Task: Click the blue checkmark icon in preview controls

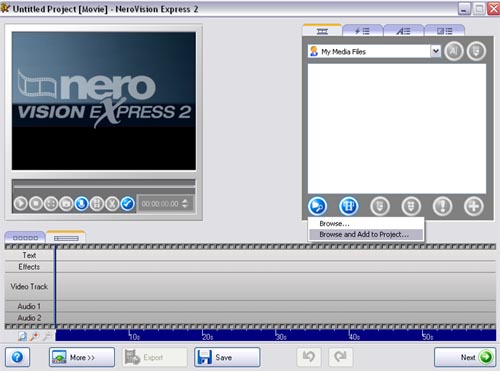Action: (x=128, y=204)
